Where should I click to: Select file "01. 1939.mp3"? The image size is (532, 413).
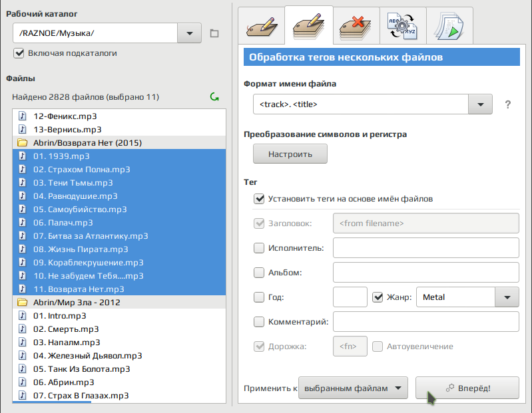119,156
